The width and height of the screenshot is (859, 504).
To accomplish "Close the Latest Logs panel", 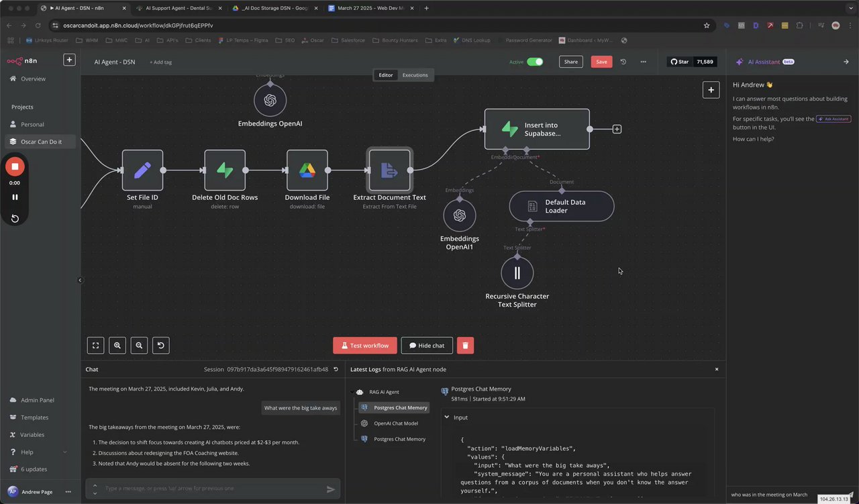I will pos(716,369).
